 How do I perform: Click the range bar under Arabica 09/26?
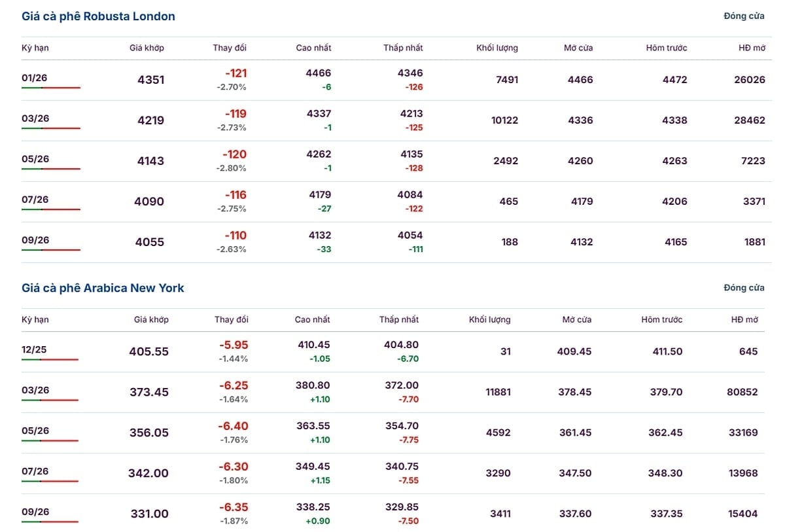(x=50, y=522)
